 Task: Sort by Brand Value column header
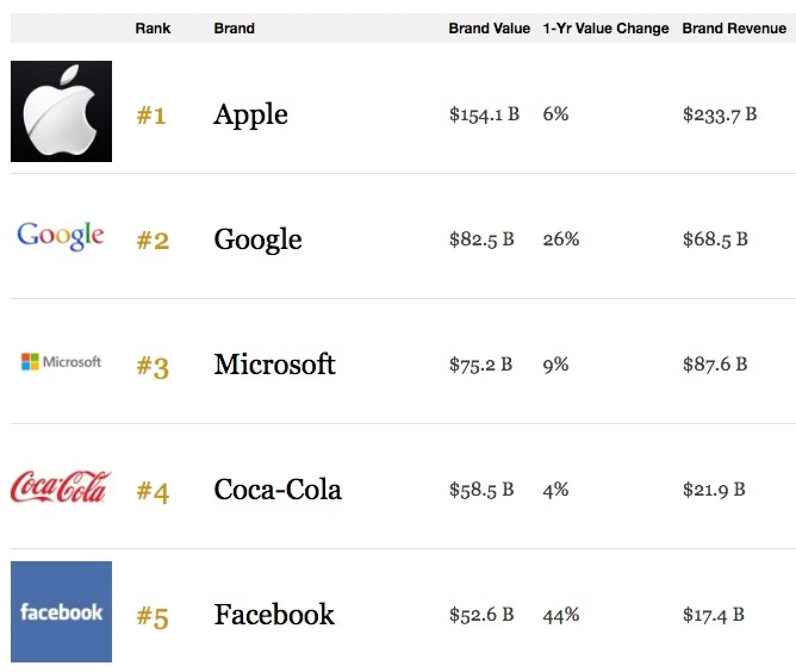pyautogui.click(x=489, y=29)
